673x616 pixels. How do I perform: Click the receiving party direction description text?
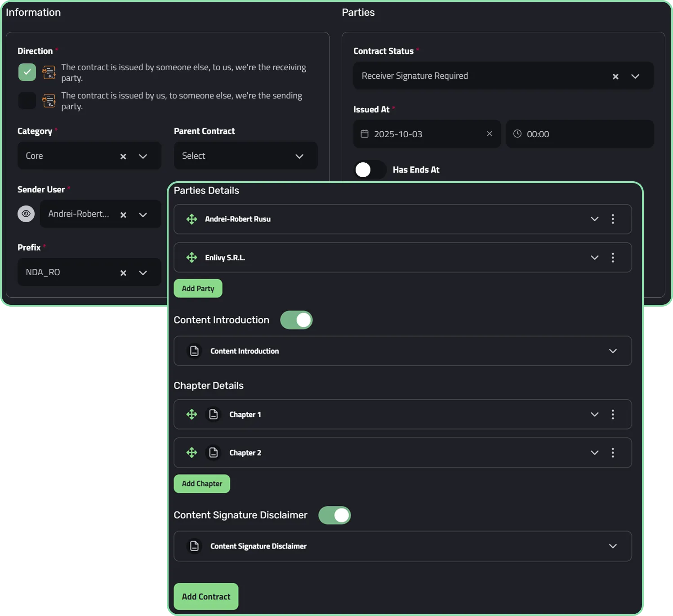(184, 72)
